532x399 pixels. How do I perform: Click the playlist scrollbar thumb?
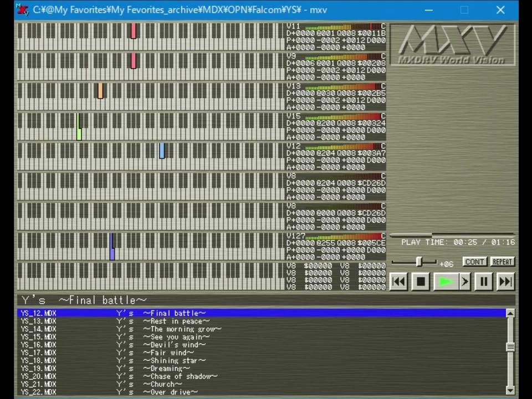pos(510,347)
